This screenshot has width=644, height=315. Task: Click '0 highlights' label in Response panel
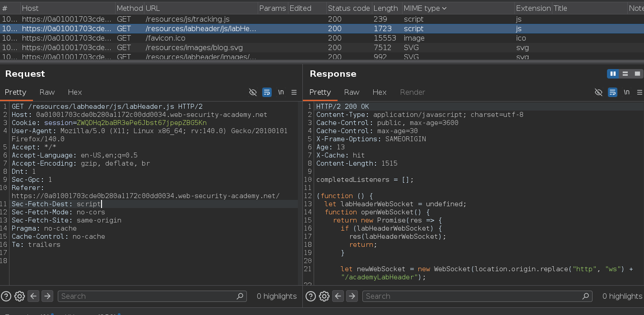point(622,296)
